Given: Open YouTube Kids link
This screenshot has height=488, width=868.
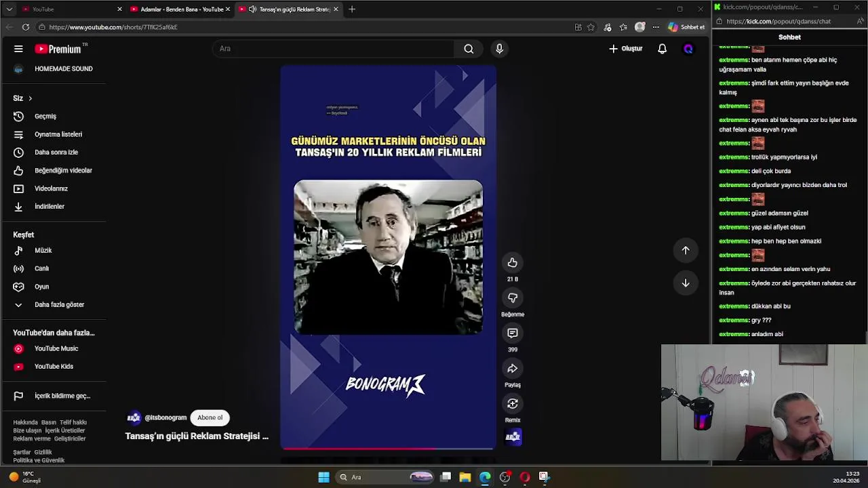Looking at the screenshot, I should point(54,367).
